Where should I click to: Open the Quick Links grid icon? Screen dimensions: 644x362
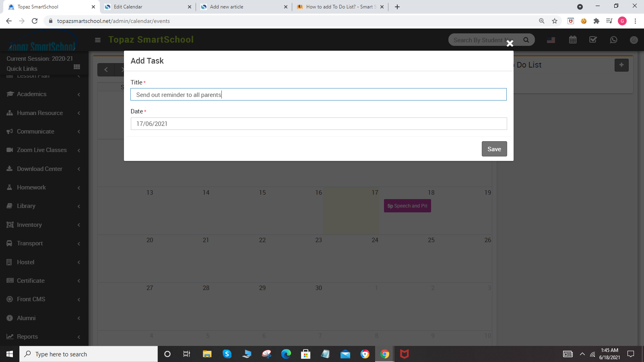(77, 67)
